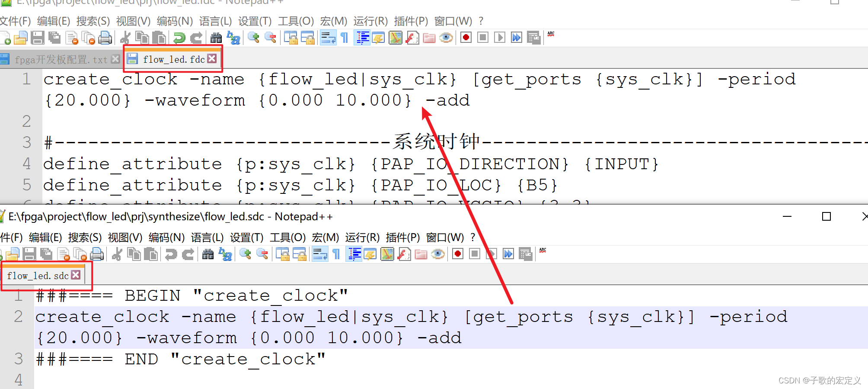Switch to fpga开发板配置.txt tab
Image resolution: width=868 pixels, height=389 pixels.
pos(61,59)
